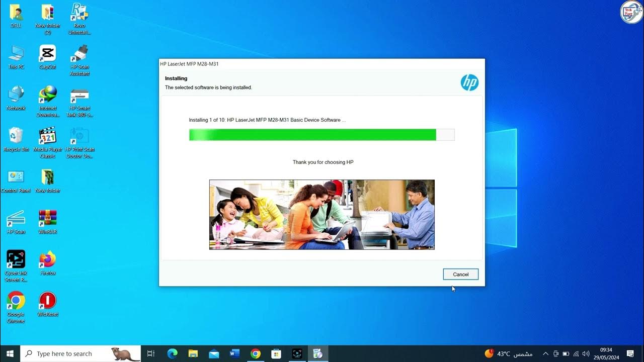Click the installation progress bar
Image resolution: width=644 pixels, height=362 pixels.
(321, 135)
